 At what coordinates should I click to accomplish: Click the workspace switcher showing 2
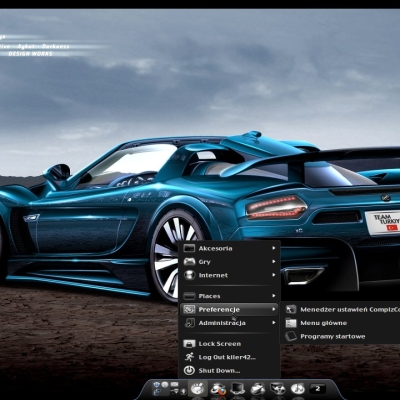pyautogui.click(x=318, y=389)
